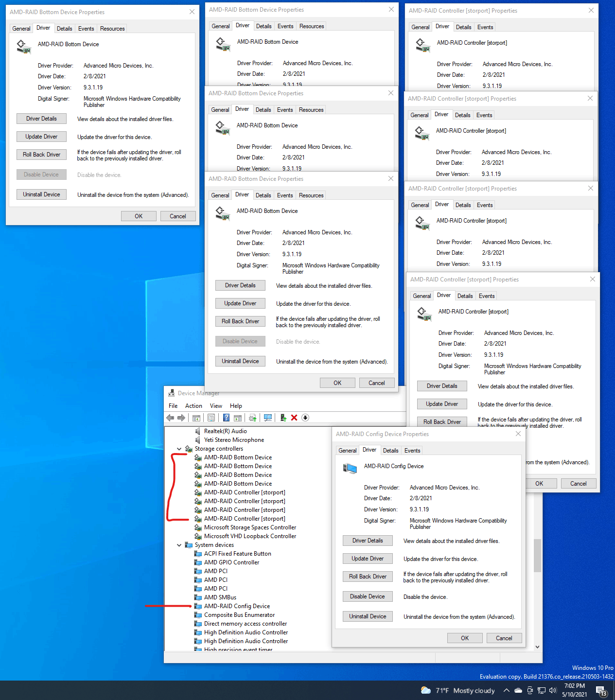
Task: Click the Forward arrow in Device Manager toolbar
Action: tap(181, 418)
